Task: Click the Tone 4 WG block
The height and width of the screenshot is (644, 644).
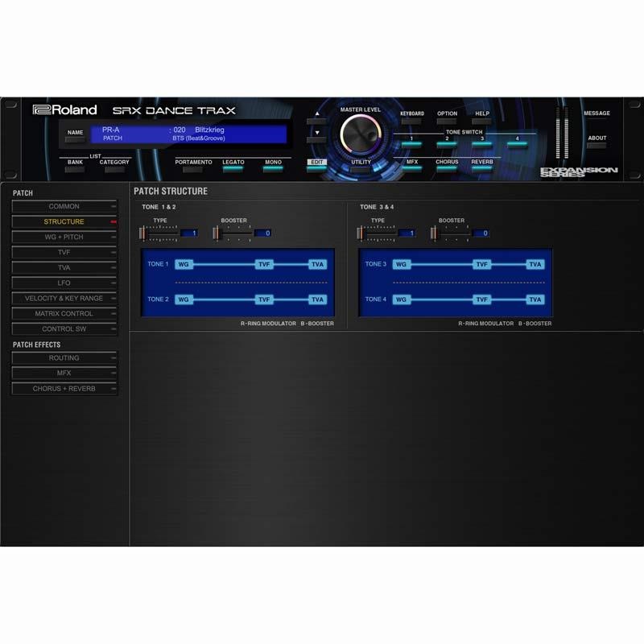Action: tap(401, 299)
